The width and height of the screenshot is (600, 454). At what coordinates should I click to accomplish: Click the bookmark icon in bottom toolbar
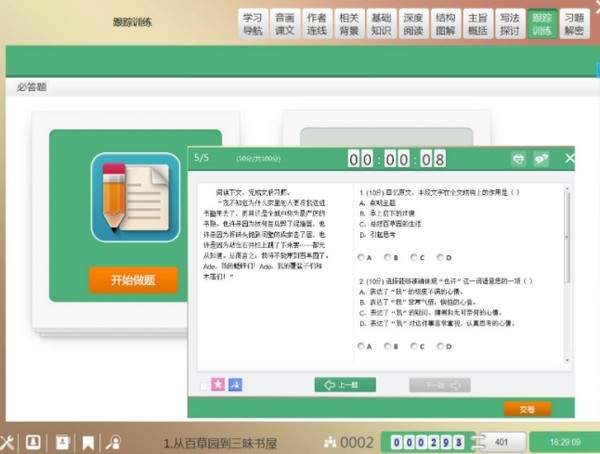[88, 441]
